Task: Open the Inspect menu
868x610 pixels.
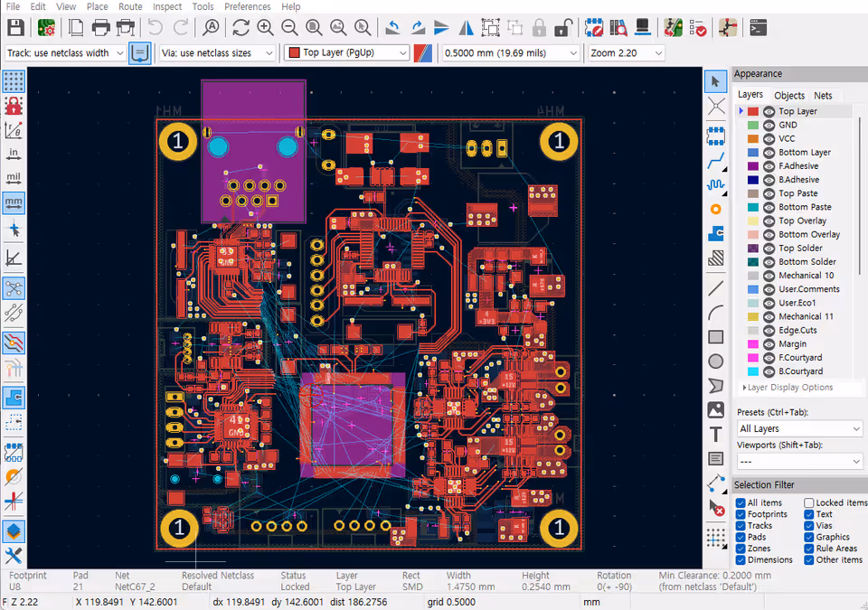Action: pyautogui.click(x=167, y=6)
